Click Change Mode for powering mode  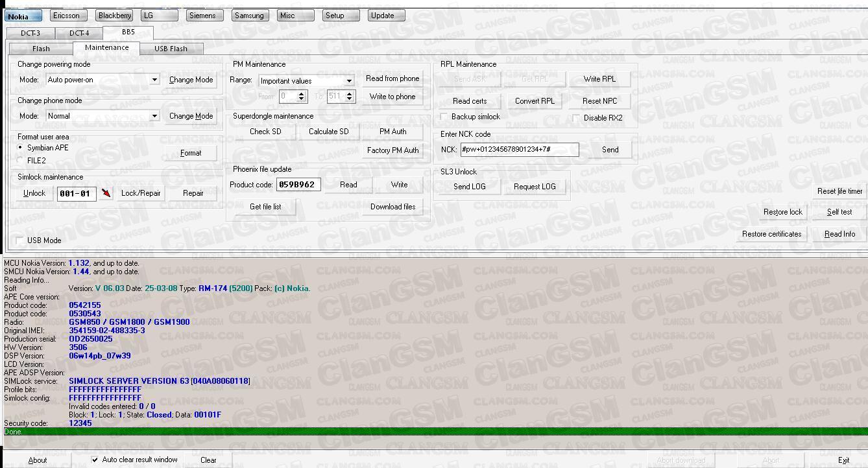coord(191,80)
